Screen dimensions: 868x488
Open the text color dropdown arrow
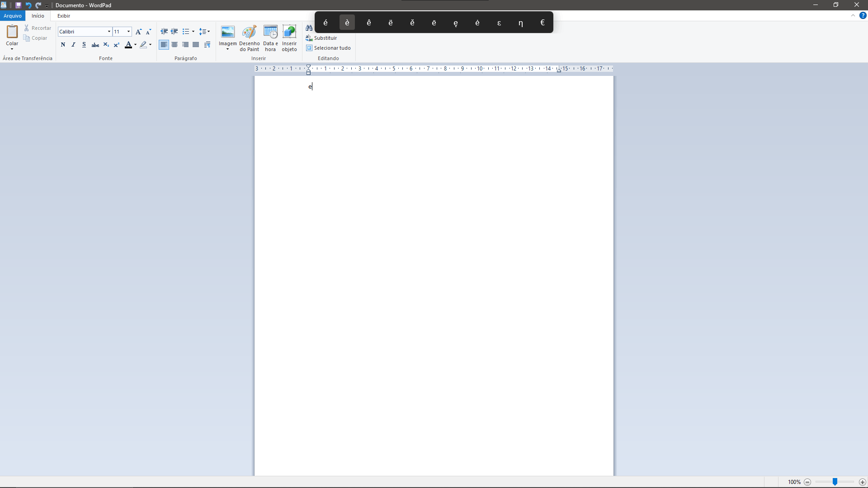click(x=135, y=45)
